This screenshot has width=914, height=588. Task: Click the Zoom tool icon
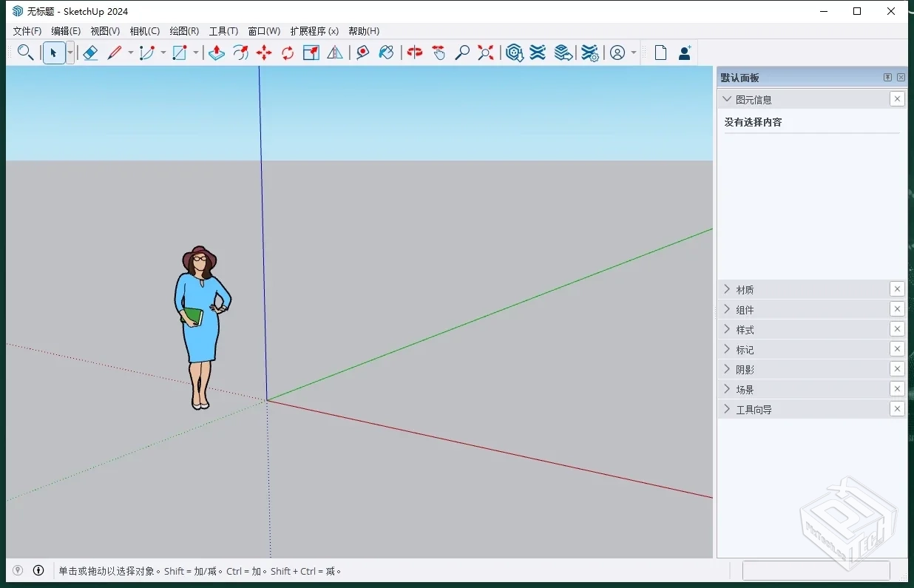462,53
